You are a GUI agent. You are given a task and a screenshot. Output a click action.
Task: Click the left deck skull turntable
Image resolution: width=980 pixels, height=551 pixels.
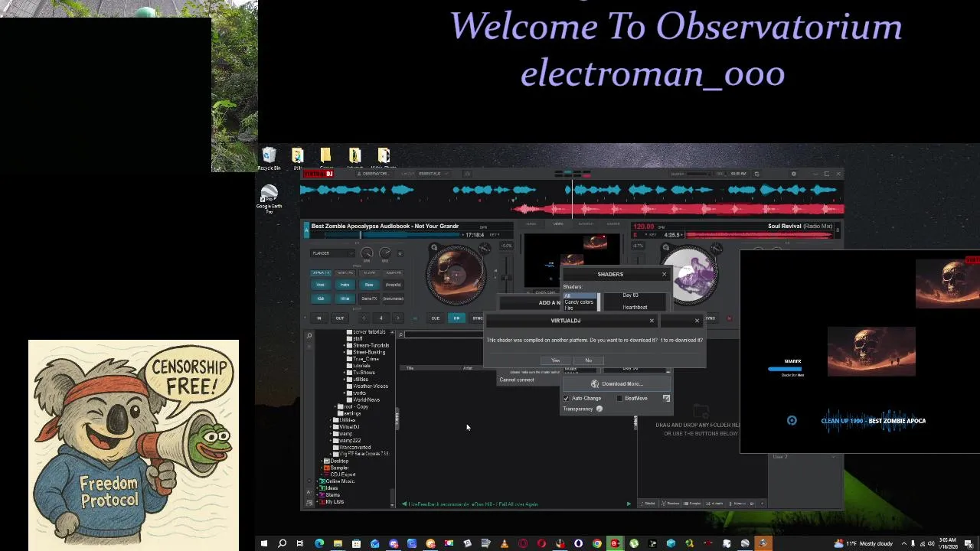[x=456, y=274]
